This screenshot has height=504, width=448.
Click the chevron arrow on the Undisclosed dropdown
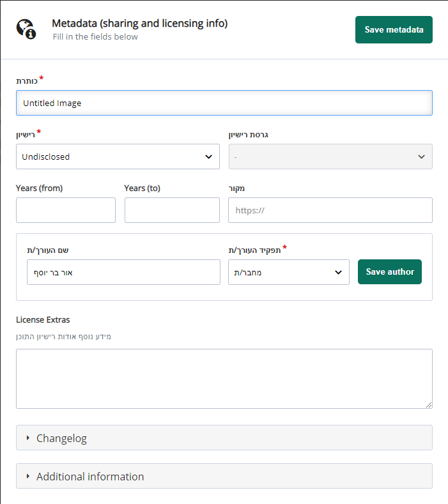point(208,157)
